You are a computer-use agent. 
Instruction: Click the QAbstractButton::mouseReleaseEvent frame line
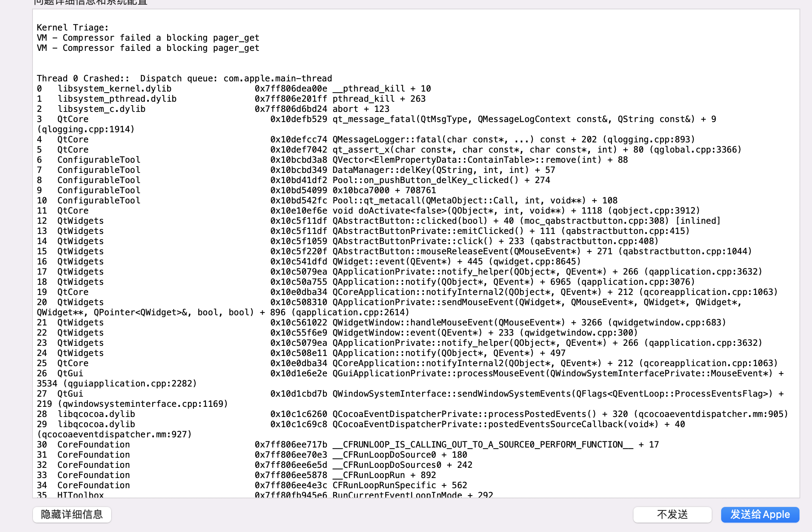(x=394, y=251)
